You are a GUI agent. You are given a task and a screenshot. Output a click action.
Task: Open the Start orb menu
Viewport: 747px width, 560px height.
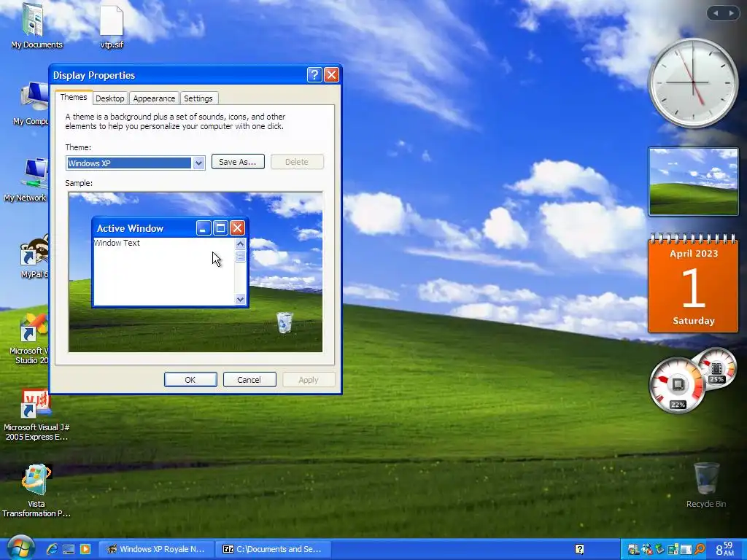(x=20, y=548)
